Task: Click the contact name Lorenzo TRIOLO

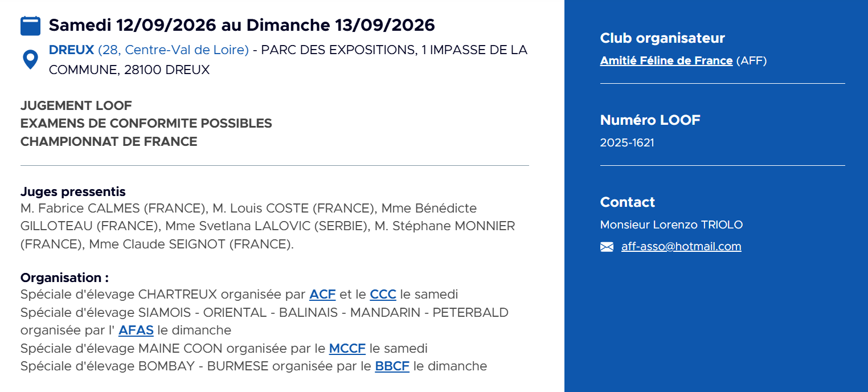Action: (x=672, y=225)
